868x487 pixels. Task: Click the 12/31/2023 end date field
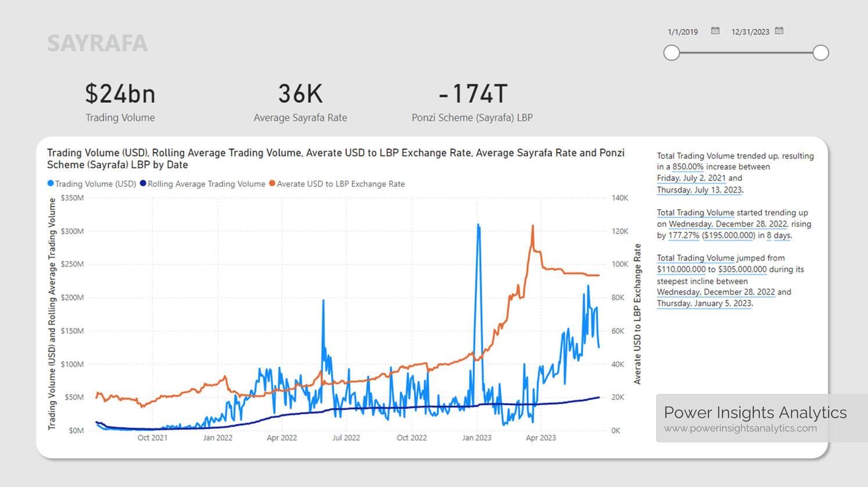click(x=750, y=32)
